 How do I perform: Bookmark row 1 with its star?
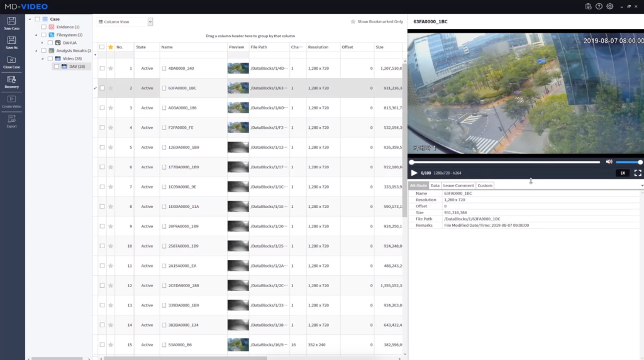[x=111, y=68]
